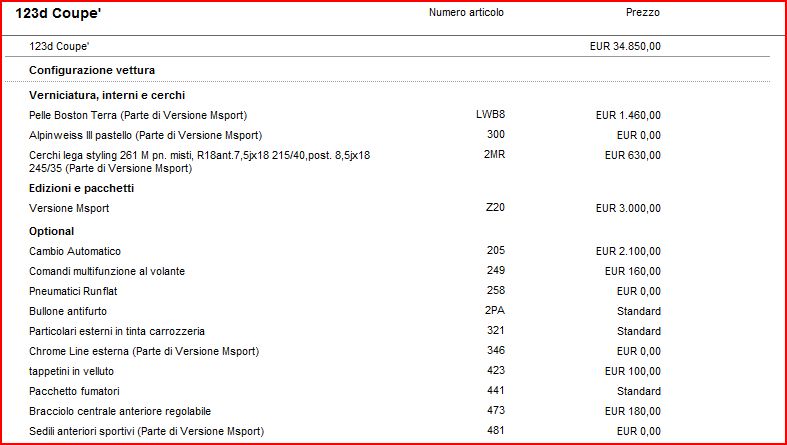Screen dimensions: 787x445
Task: Select the 'Pneumatici Runflat' option
Action: click(73, 291)
